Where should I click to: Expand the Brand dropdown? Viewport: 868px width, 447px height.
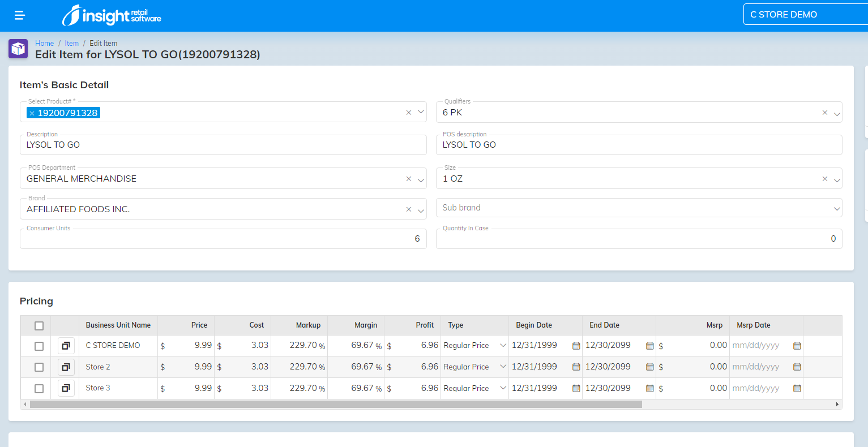coord(421,210)
